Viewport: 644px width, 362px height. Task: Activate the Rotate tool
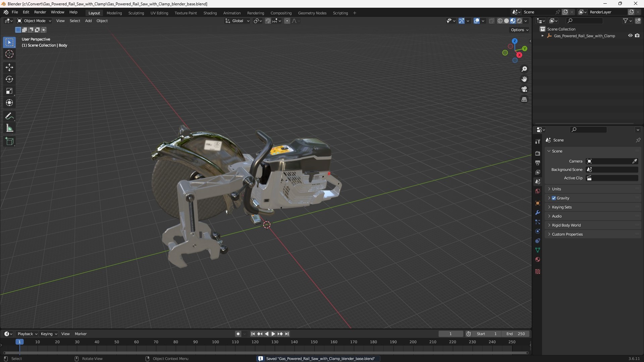coord(9,79)
